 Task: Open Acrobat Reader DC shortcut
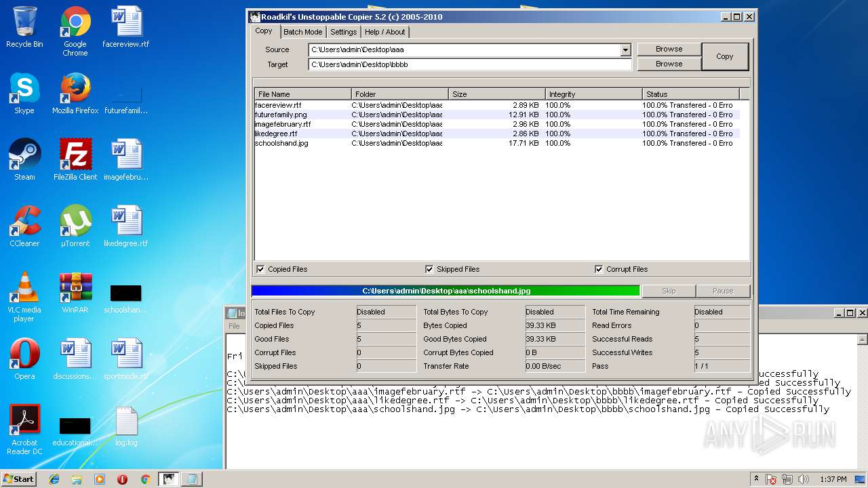[x=24, y=430]
